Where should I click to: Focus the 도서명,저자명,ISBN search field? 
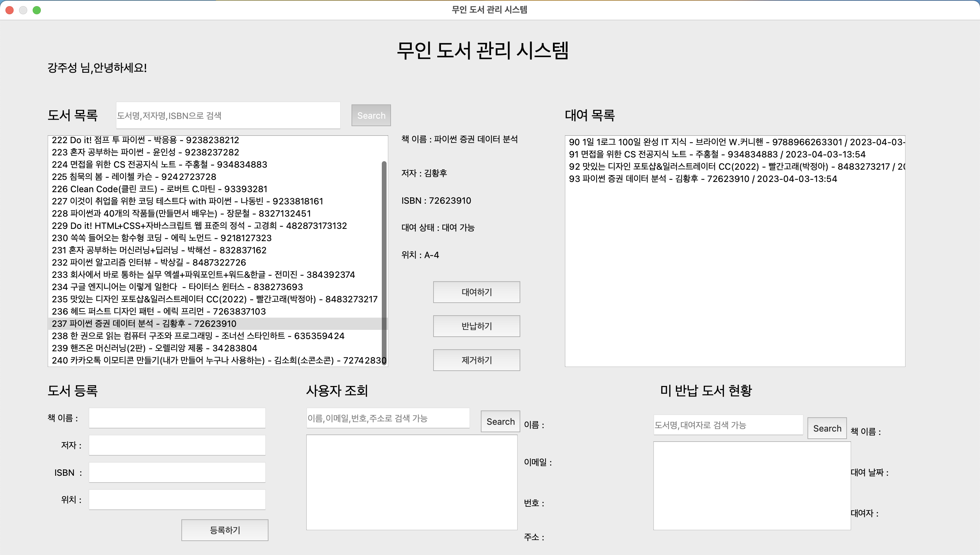click(228, 116)
